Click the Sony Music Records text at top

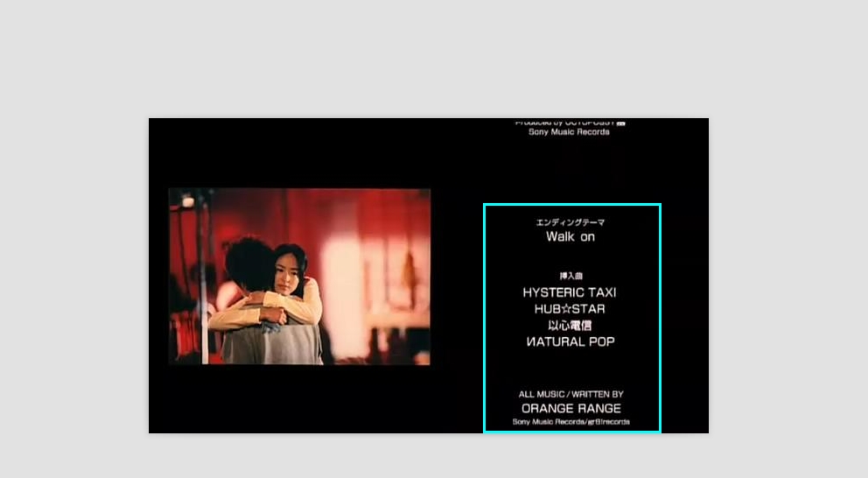pyautogui.click(x=569, y=132)
